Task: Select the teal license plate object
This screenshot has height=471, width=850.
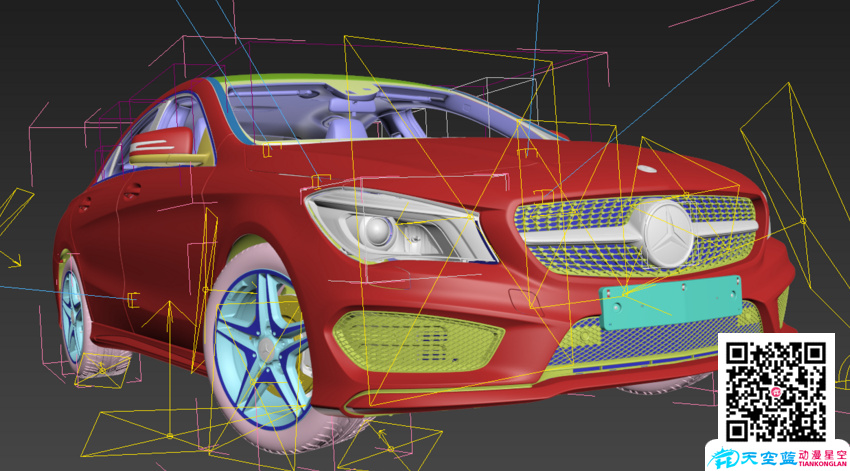Action: 671,301
